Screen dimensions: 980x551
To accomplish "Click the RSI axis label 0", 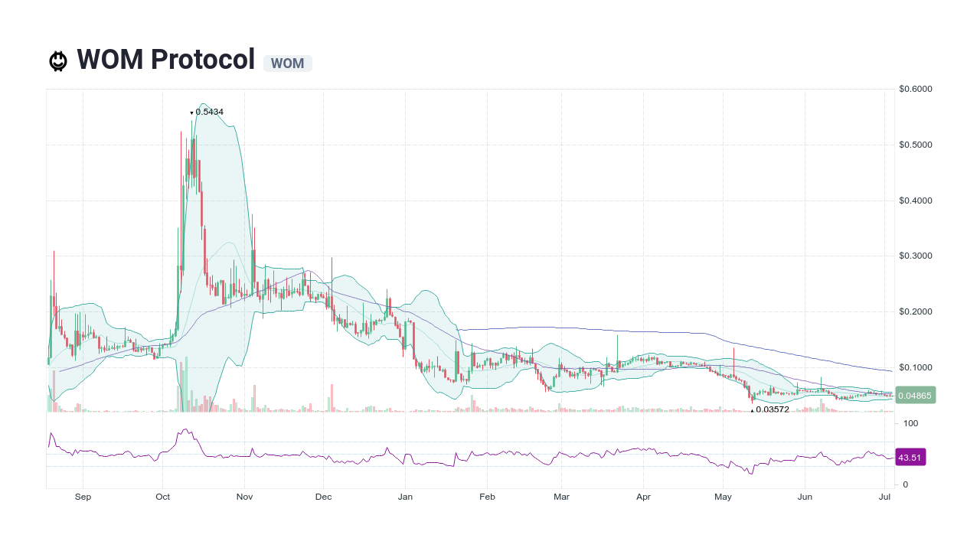I will click(x=906, y=484).
